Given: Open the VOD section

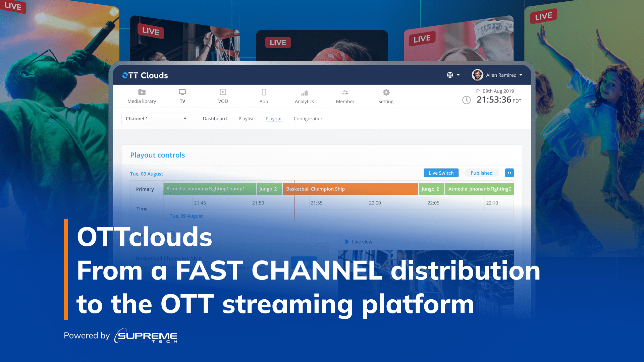Looking at the screenshot, I should tap(223, 96).
